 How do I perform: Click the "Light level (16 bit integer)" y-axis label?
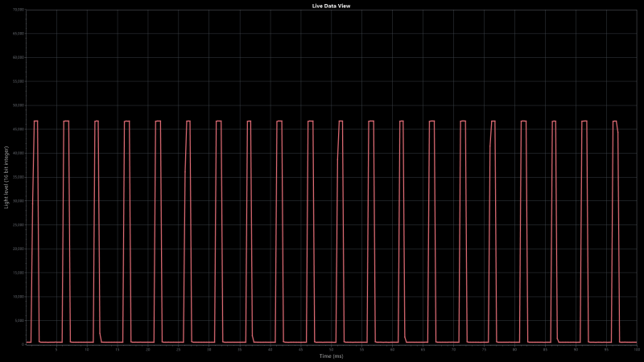(x=6, y=178)
